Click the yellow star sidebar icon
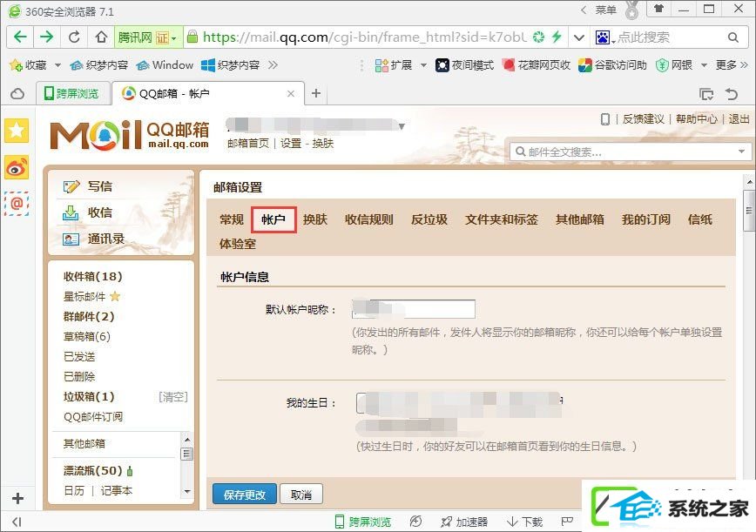756x532 pixels. 17,130
